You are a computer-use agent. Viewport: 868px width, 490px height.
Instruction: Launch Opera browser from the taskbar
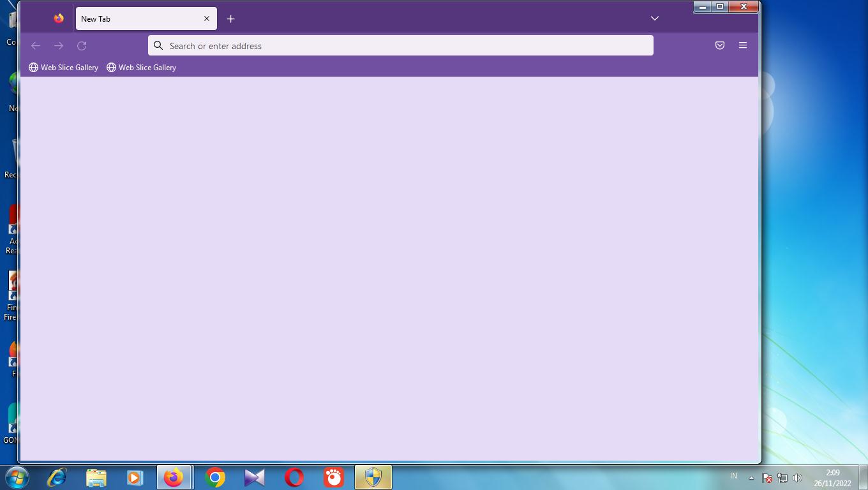[294, 477]
